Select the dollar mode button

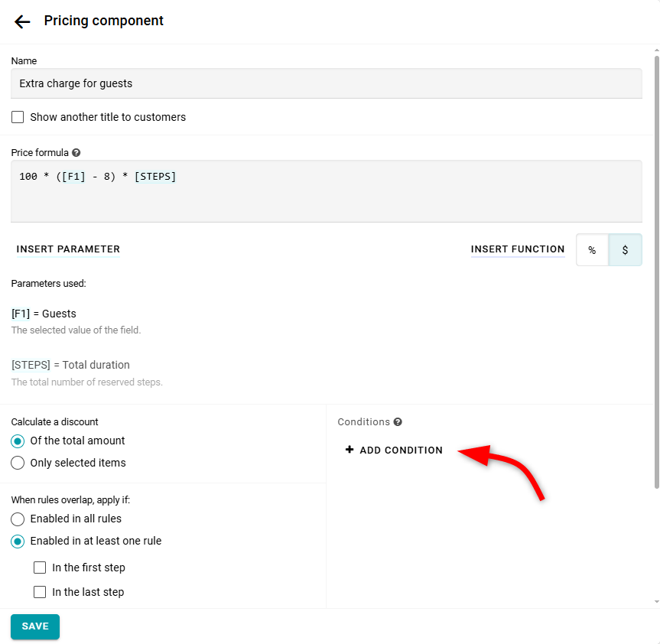625,250
